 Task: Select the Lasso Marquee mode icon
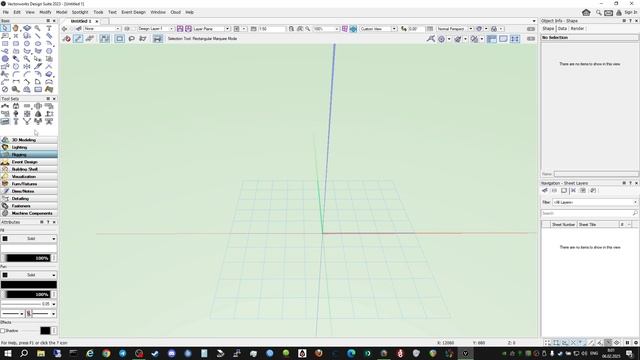point(131,38)
